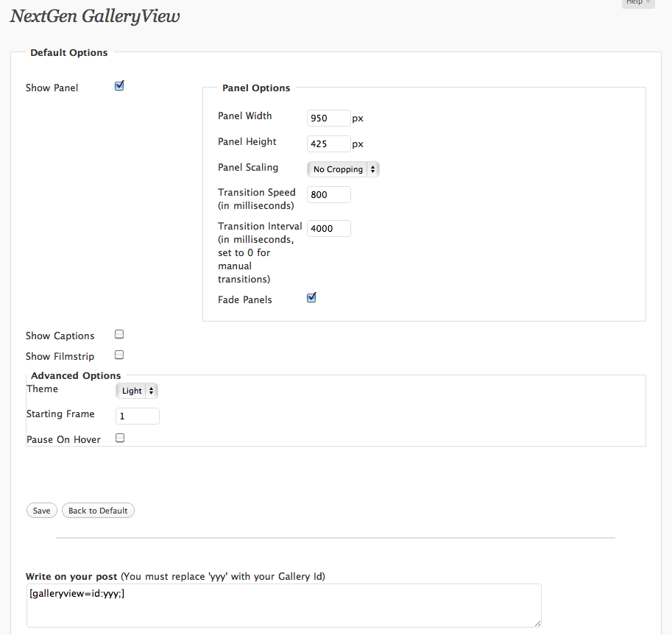This screenshot has height=635, width=672.
Task: Enable the Show Filmstrip checkbox
Action: click(119, 355)
